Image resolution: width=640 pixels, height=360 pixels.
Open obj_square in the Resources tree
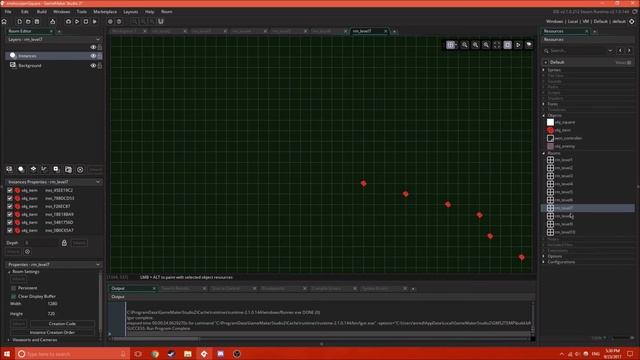[565, 122]
